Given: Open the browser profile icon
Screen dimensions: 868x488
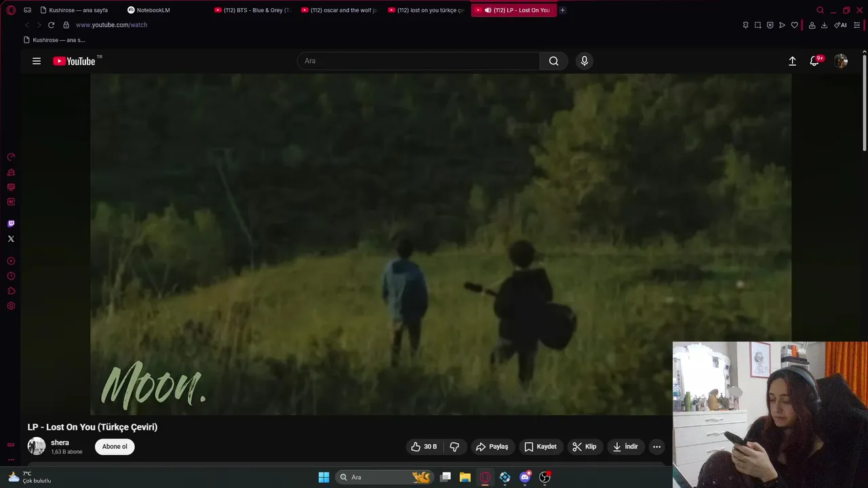Looking at the screenshot, I should 812,25.
